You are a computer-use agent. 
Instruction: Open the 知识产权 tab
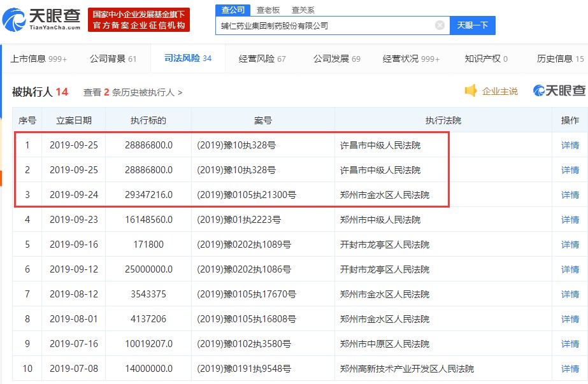click(x=486, y=59)
